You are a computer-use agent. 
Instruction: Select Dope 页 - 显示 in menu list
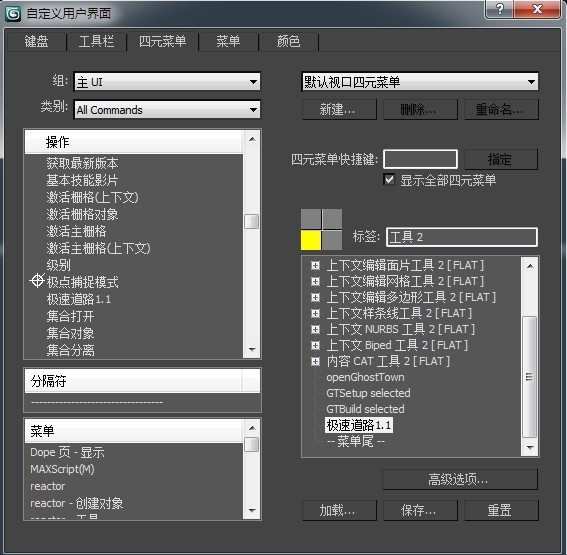tap(67, 452)
